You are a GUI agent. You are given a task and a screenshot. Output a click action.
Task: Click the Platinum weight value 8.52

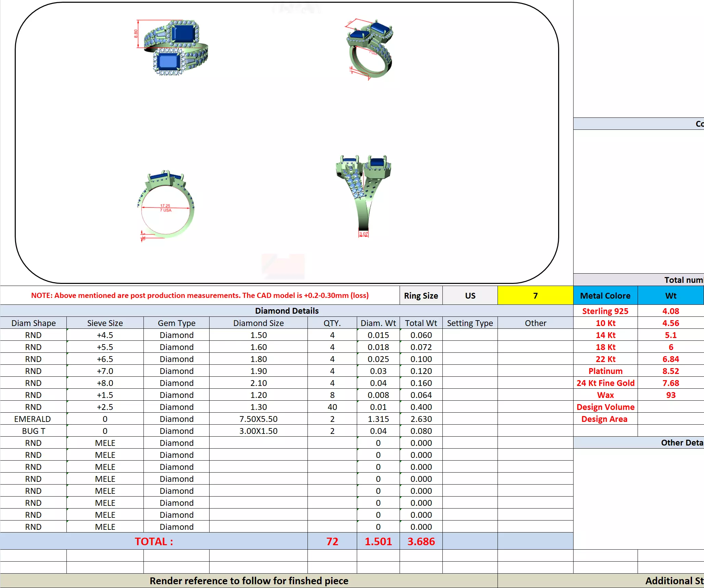pyautogui.click(x=670, y=371)
